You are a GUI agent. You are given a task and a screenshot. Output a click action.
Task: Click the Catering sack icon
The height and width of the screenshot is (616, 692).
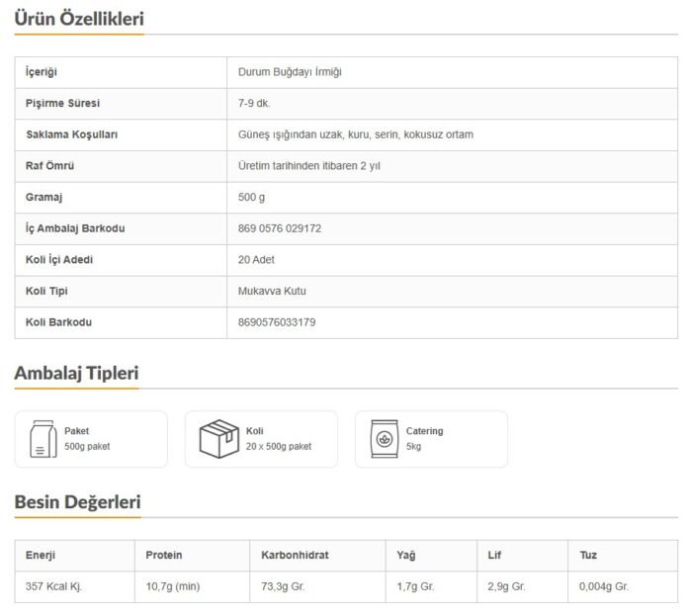[x=385, y=439]
